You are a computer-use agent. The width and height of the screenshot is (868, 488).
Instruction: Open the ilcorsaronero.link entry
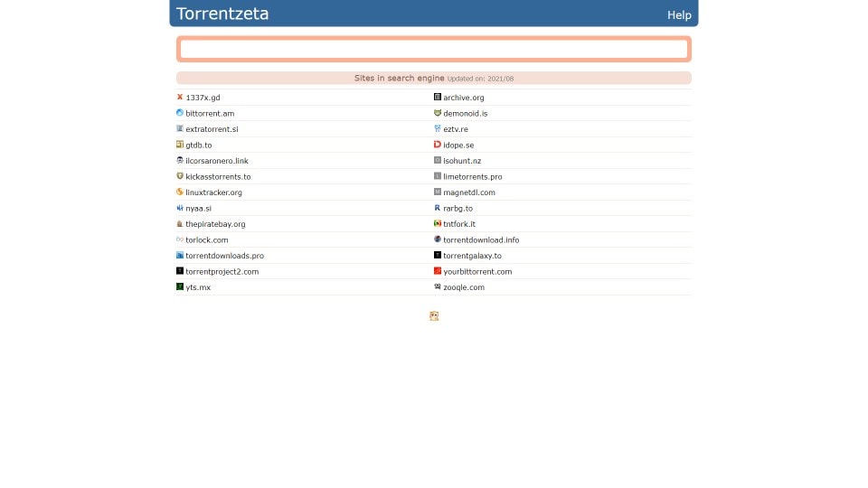[217, 161]
